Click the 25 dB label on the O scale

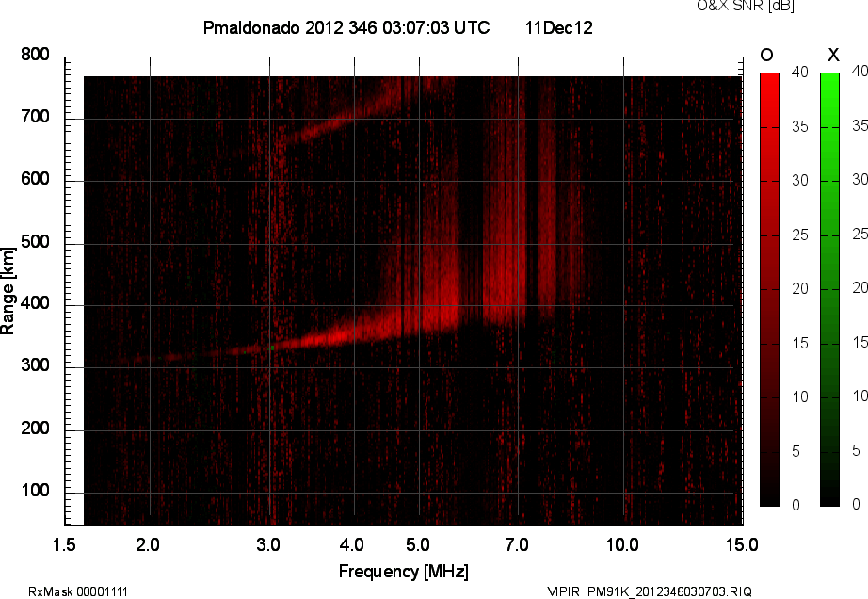pos(800,235)
